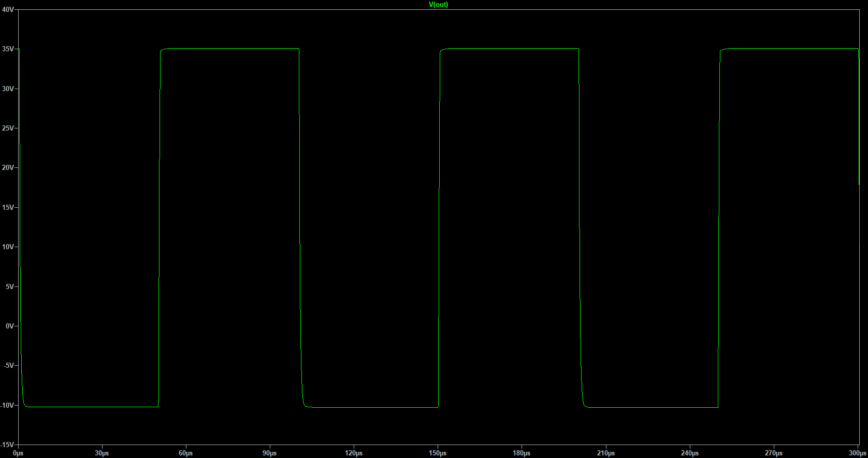This screenshot has width=868, height=458.
Task: Click the 10V vertical axis label
Action: coord(8,247)
